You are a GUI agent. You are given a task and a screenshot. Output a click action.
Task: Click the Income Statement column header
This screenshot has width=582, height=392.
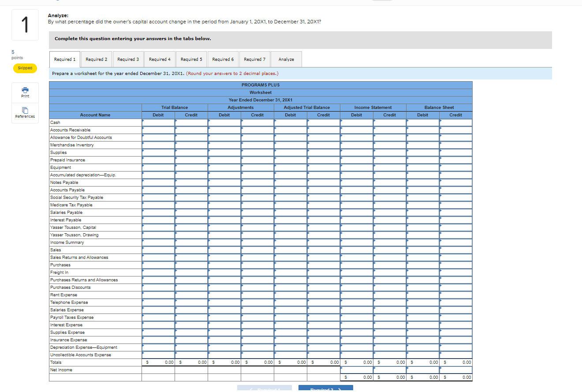[373, 108]
